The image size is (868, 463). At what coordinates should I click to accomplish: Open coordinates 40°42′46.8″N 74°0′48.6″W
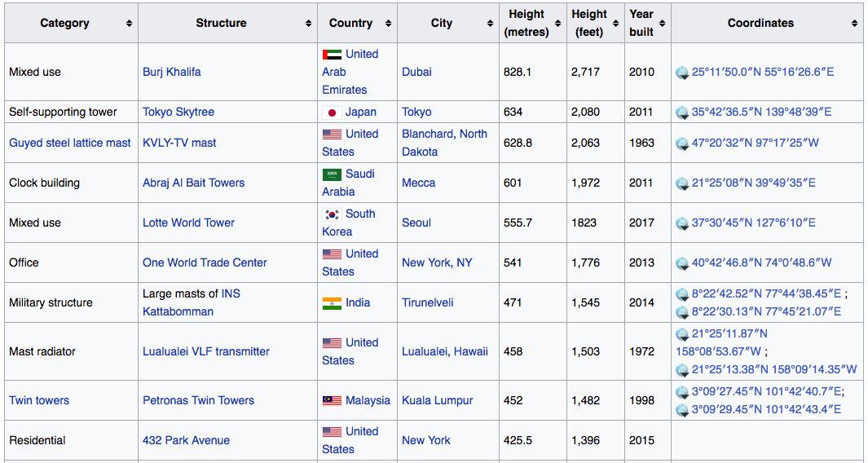[762, 262]
